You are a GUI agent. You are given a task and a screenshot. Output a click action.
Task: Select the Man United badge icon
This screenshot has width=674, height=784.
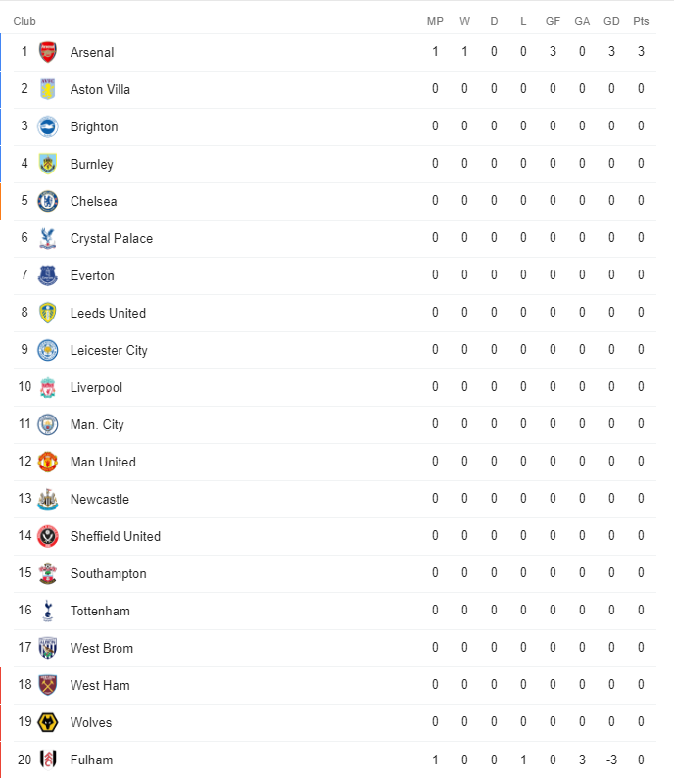click(47, 462)
